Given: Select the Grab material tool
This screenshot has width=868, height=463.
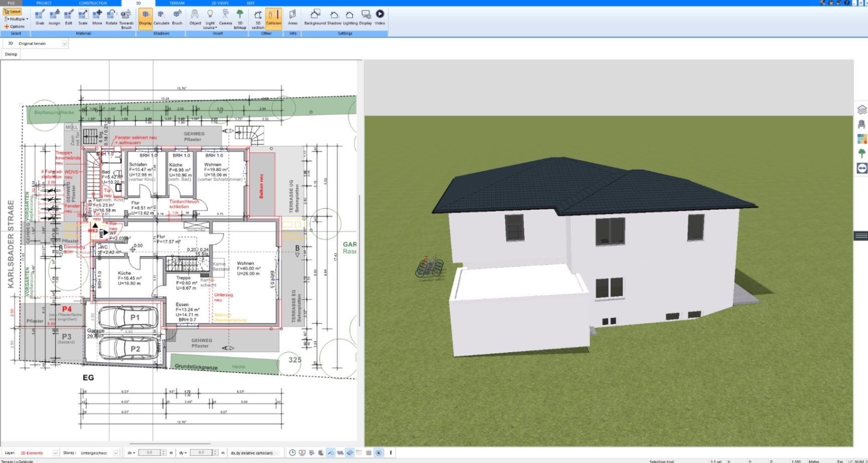Looking at the screenshot, I should pyautogui.click(x=40, y=18).
